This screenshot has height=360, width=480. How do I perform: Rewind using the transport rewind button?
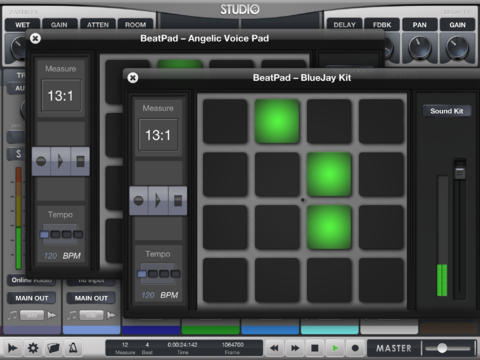click(x=274, y=348)
